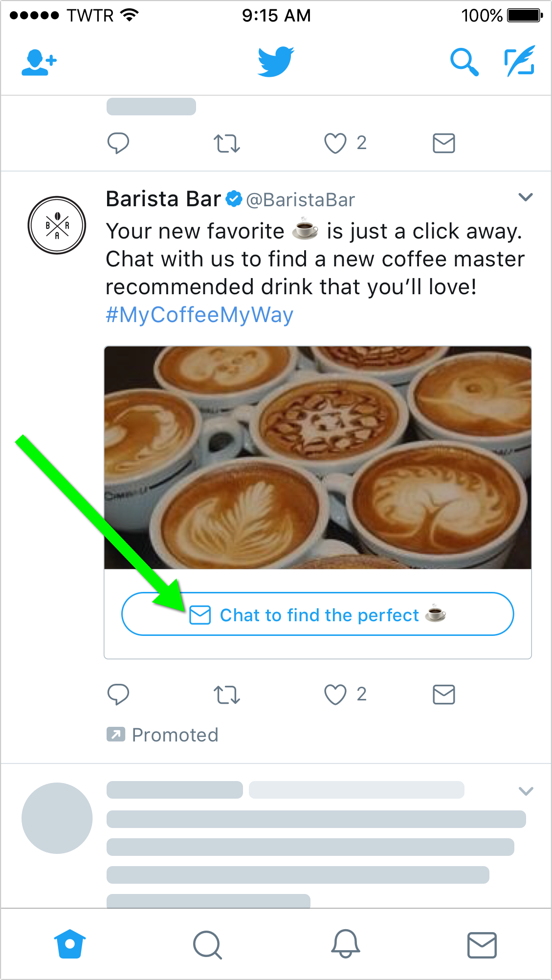This screenshot has height=980, width=552.
Task: Tap the add contacts icon
Action: click(x=39, y=63)
